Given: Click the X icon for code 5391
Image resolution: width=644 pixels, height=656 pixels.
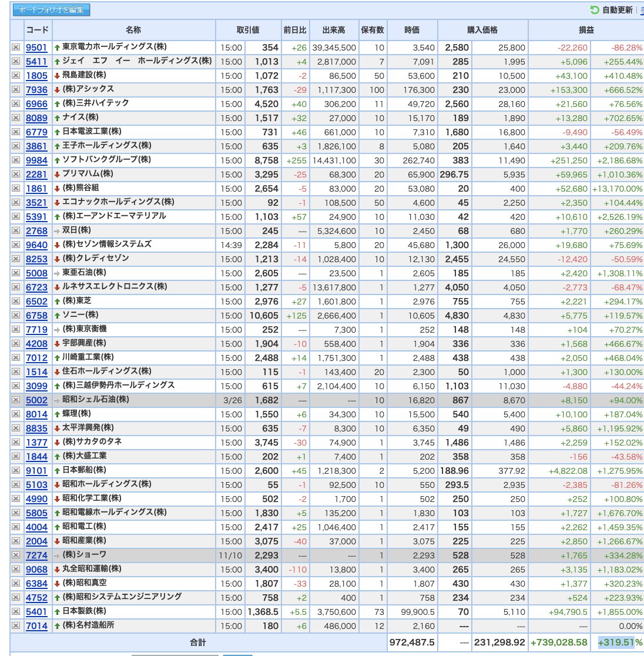Looking at the screenshot, I should [16, 216].
